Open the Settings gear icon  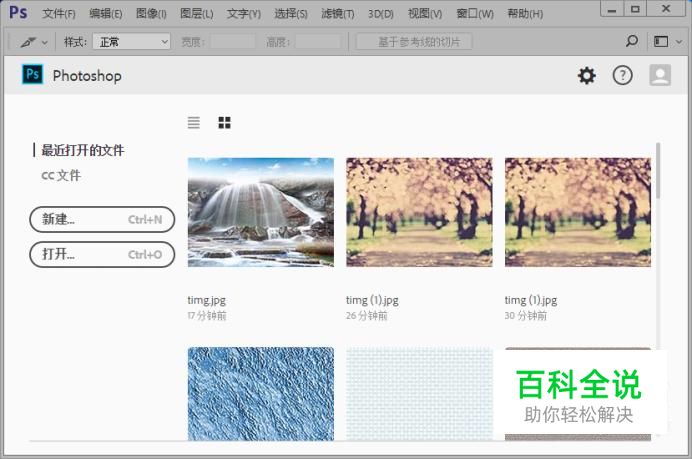[x=587, y=76]
